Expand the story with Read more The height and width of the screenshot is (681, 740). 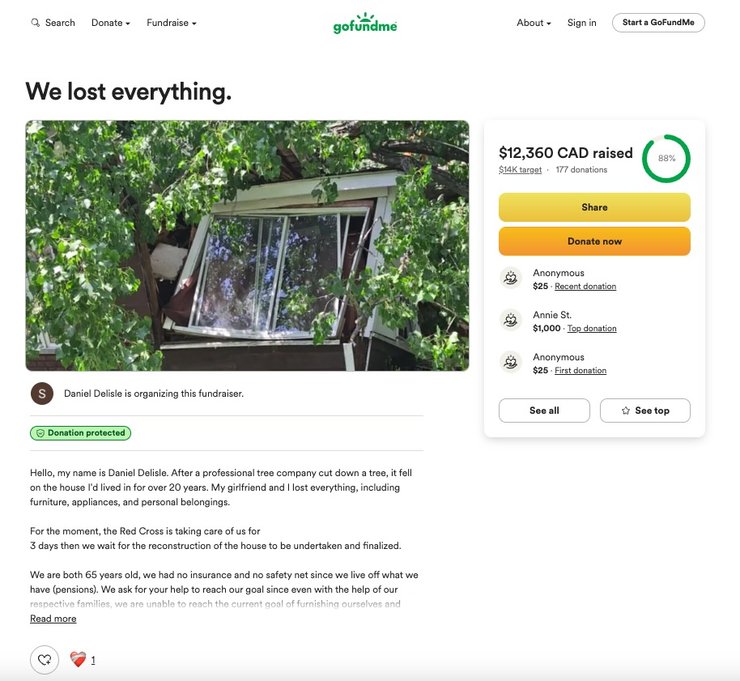pos(53,619)
